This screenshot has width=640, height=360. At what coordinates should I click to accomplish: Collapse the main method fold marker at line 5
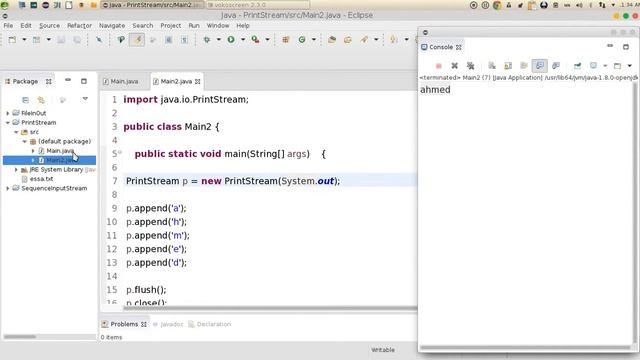(x=120, y=152)
